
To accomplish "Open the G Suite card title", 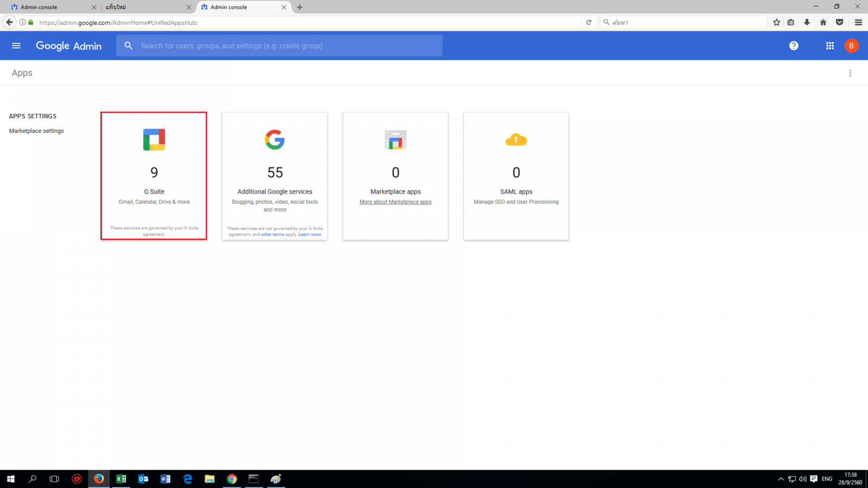I will (154, 191).
